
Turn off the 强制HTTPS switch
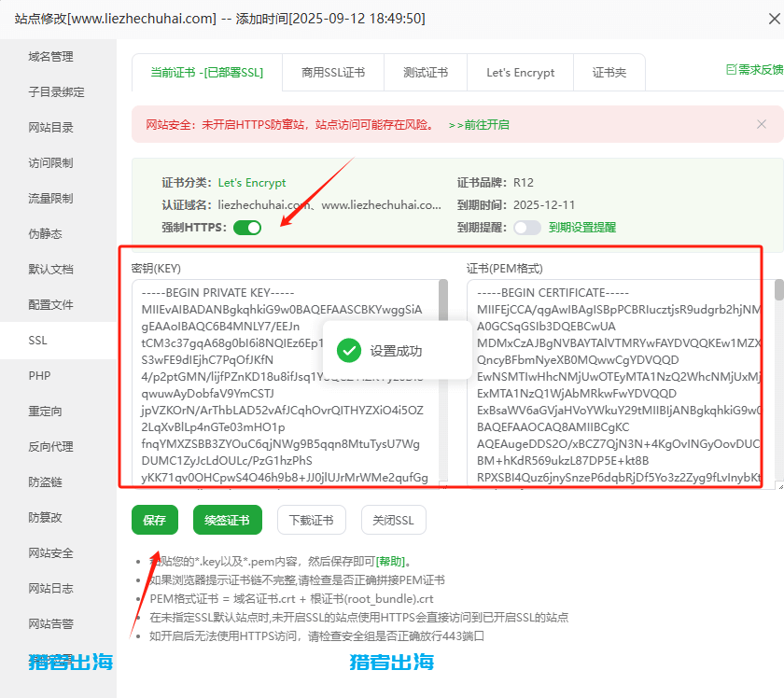(247, 228)
